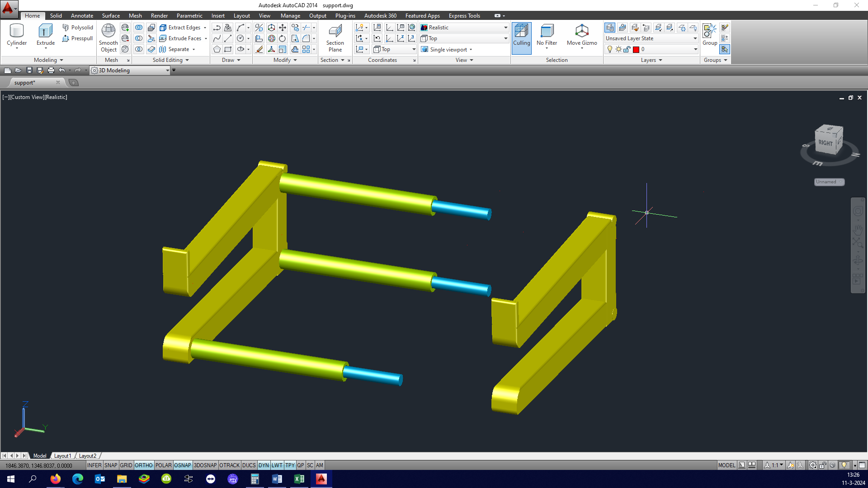The height and width of the screenshot is (488, 868).
Task: Select the Extrude Faces tool
Action: [x=180, y=38]
